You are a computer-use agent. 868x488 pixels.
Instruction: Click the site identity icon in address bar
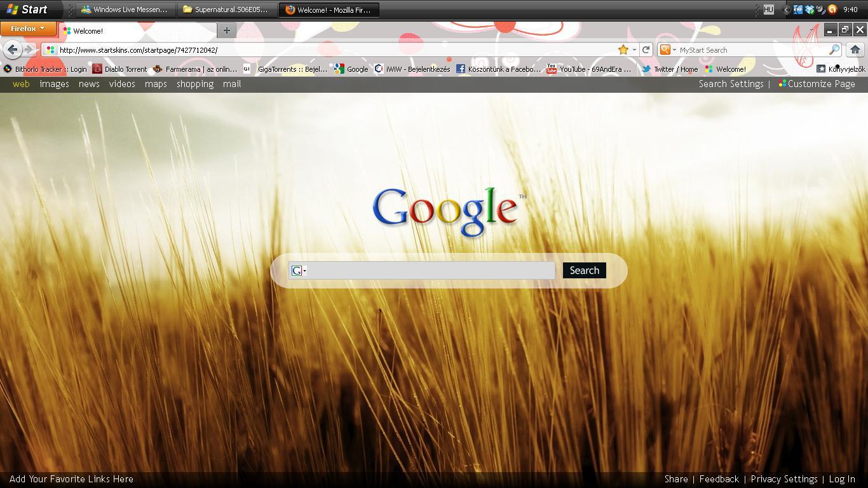tap(50, 50)
